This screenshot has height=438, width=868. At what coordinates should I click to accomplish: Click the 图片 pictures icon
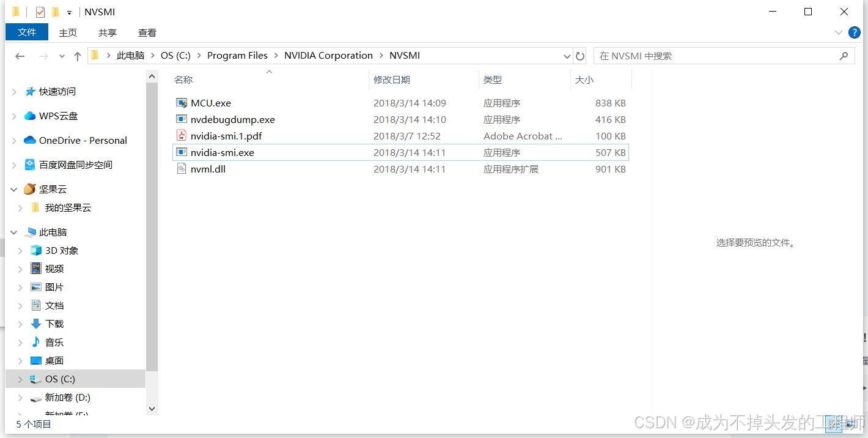pyautogui.click(x=36, y=287)
